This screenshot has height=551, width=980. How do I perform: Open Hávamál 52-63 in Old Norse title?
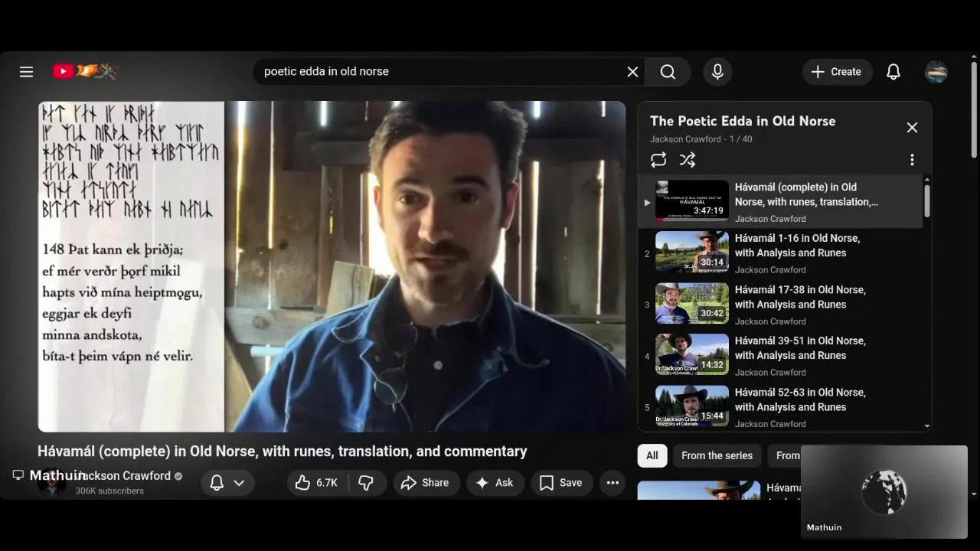(x=800, y=399)
